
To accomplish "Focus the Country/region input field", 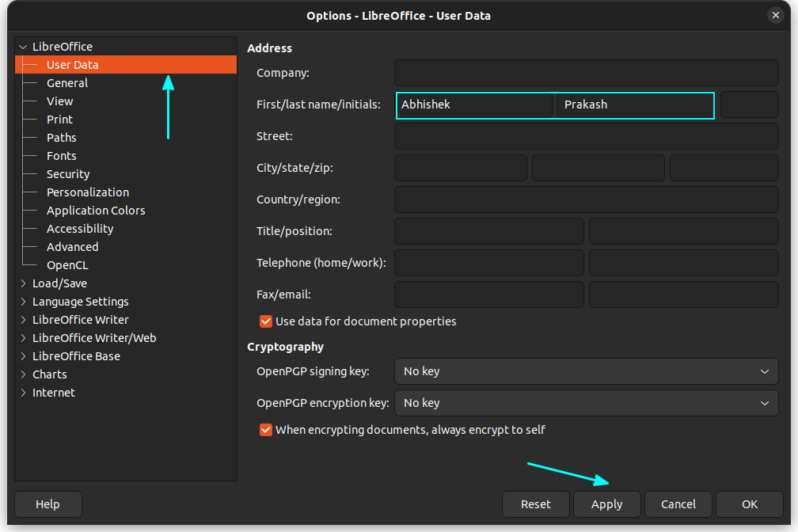I will pos(587,199).
